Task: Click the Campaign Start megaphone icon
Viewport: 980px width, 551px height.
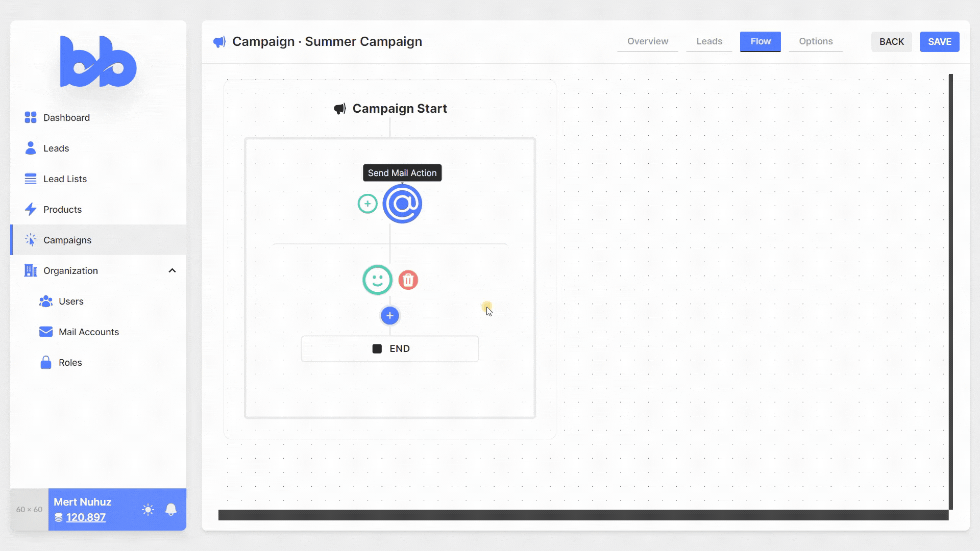Action: (x=340, y=109)
